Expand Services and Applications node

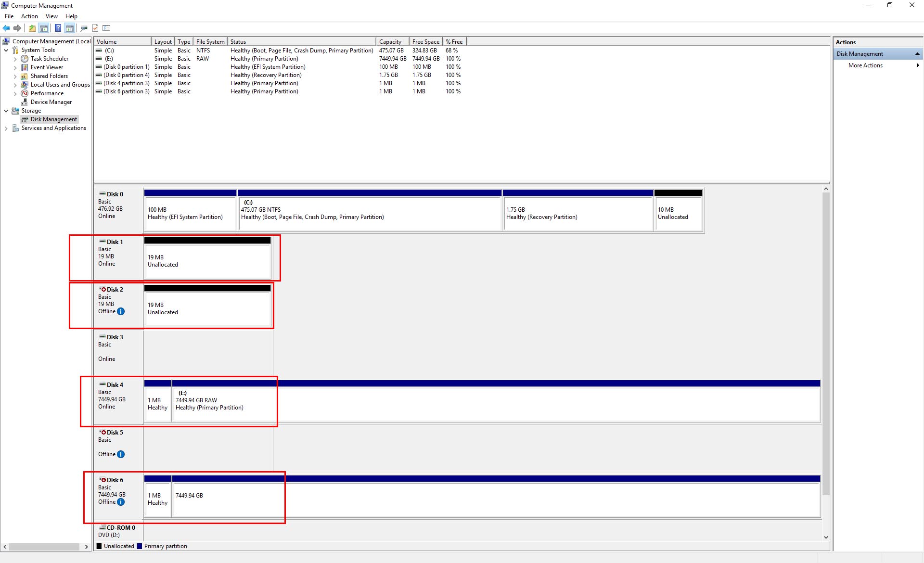[6, 128]
